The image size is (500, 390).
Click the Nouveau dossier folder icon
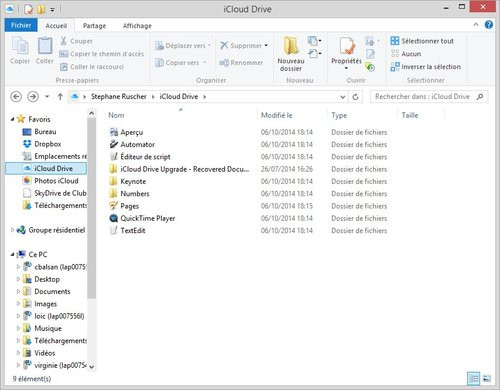[291, 46]
